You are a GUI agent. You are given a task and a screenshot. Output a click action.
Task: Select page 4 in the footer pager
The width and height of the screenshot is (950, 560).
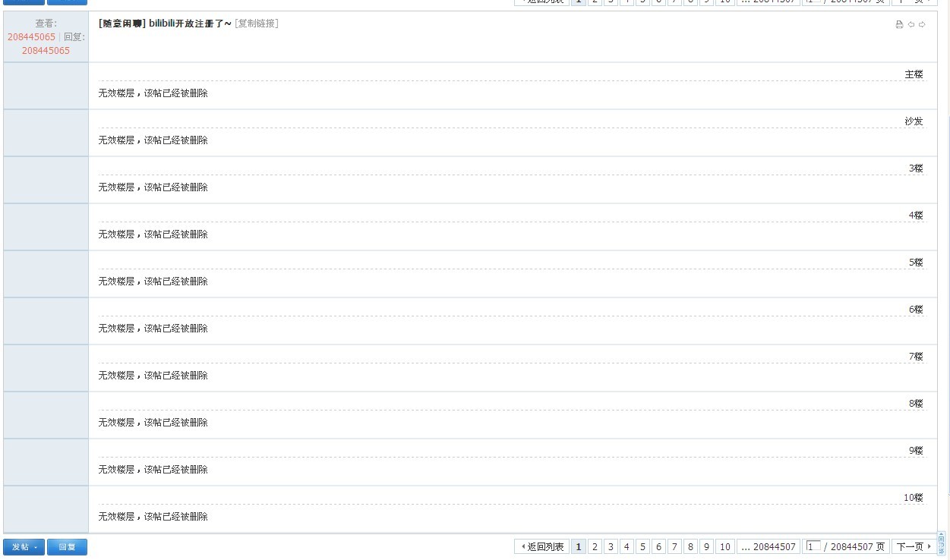[626, 546]
